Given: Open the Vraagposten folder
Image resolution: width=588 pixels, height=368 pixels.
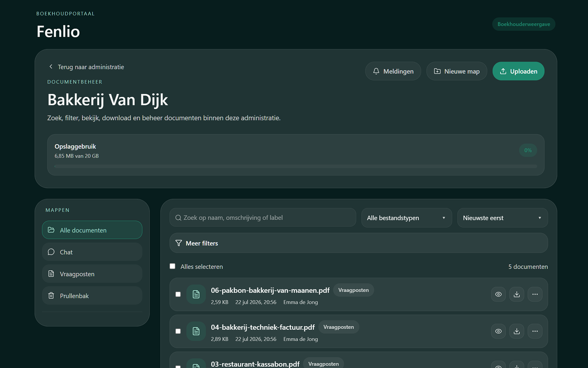Looking at the screenshot, I should click(x=92, y=274).
